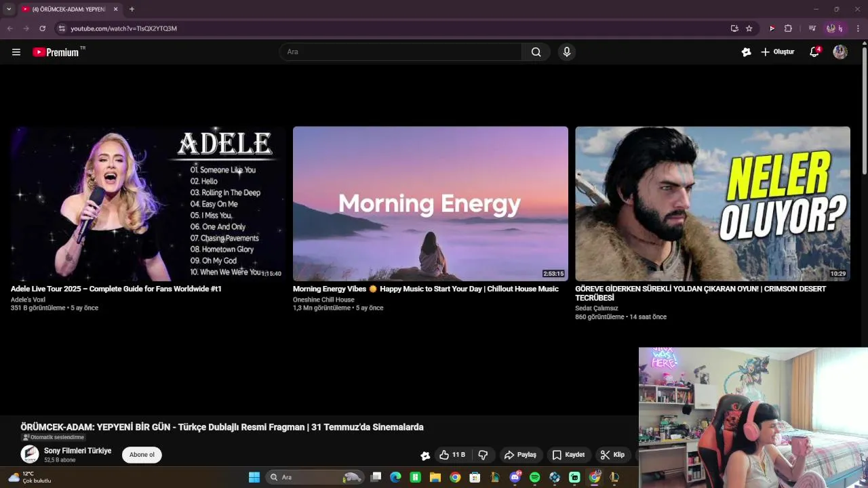
Task: Open the Chrome profile İş button
Action: pos(834,28)
